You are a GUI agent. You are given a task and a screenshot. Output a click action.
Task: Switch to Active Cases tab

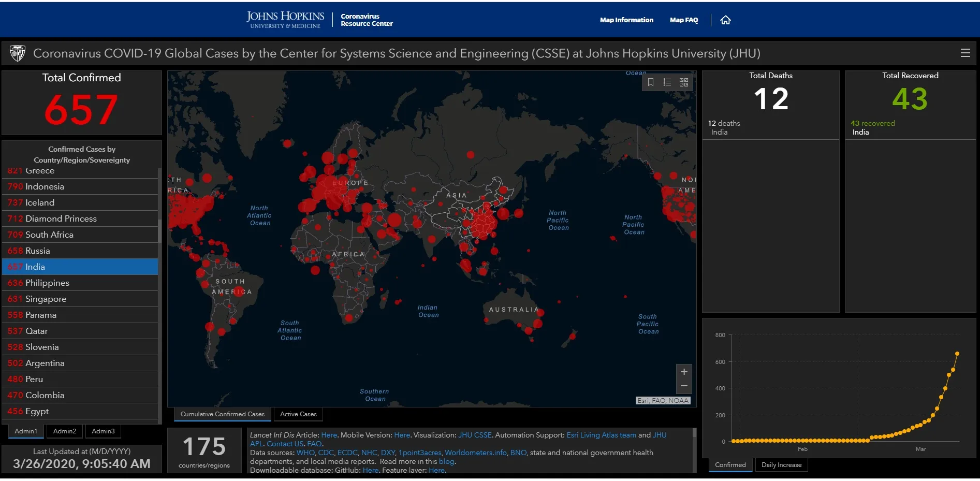(298, 414)
